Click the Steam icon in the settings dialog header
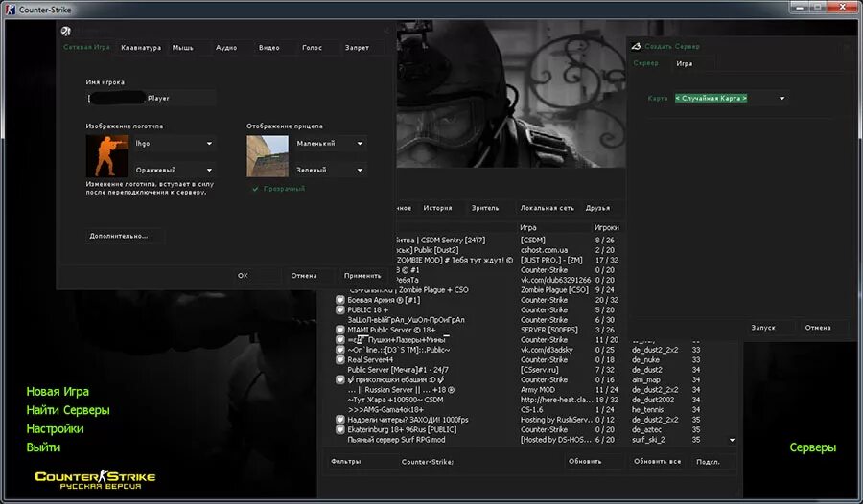 point(66,32)
